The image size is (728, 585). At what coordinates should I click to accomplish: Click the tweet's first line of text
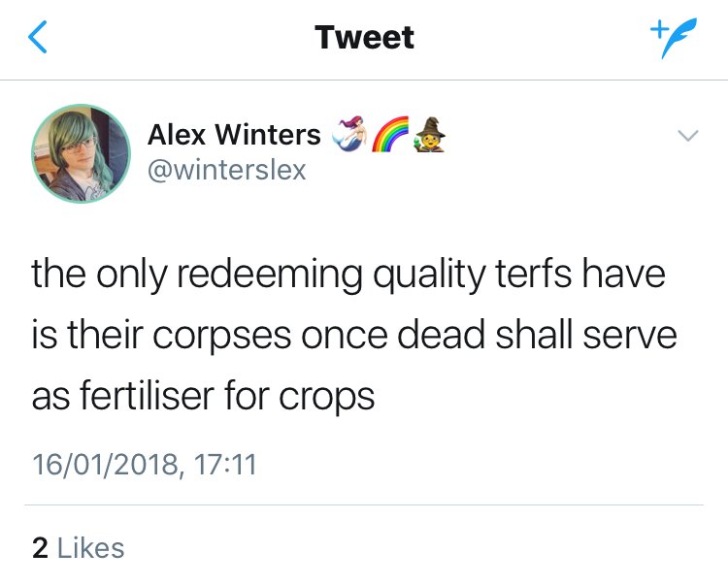[348, 276]
